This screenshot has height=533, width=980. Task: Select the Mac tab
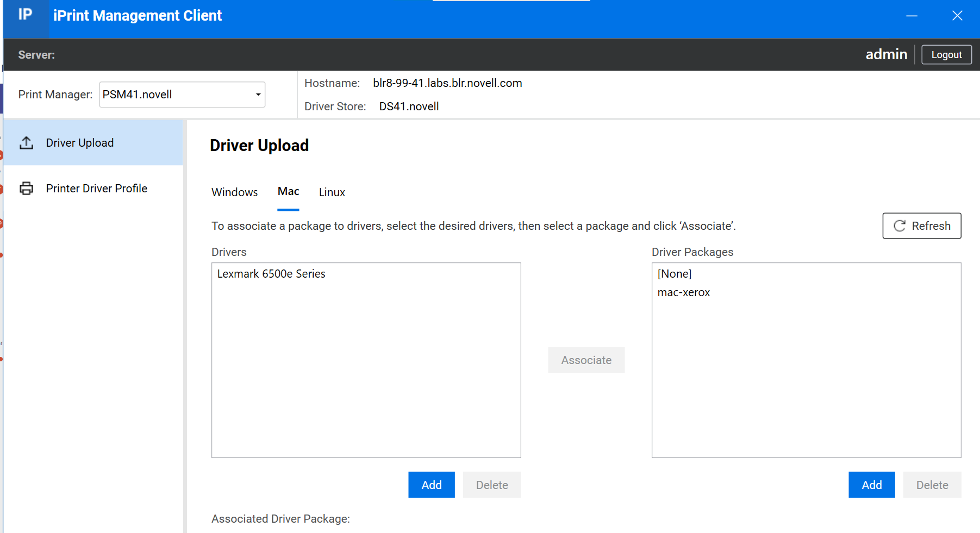pyautogui.click(x=288, y=191)
